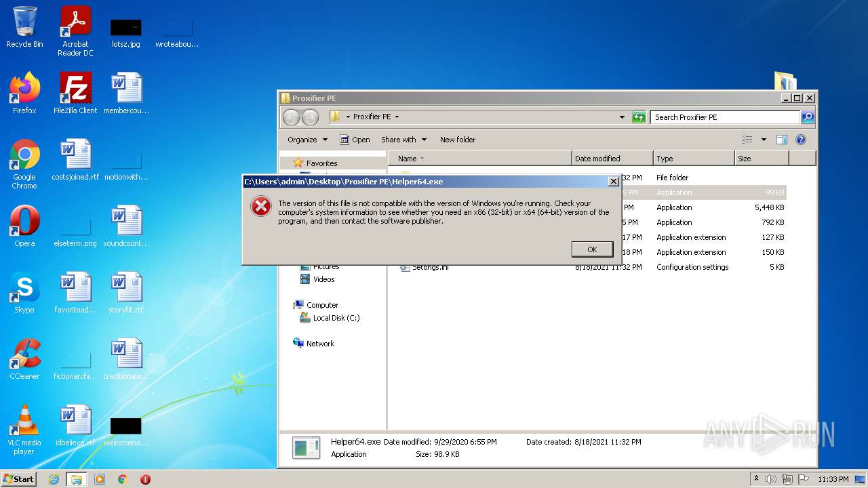868x488 pixels.
Task: Open Internet Explorer from taskbar
Action: point(54,479)
